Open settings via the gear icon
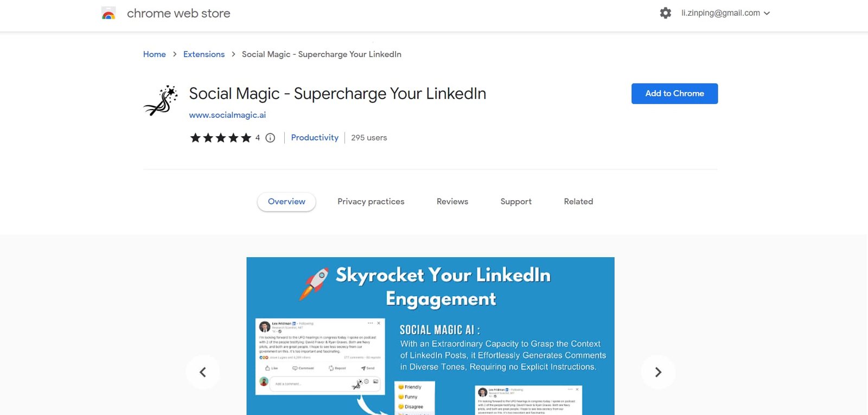The width and height of the screenshot is (868, 415). (x=665, y=13)
